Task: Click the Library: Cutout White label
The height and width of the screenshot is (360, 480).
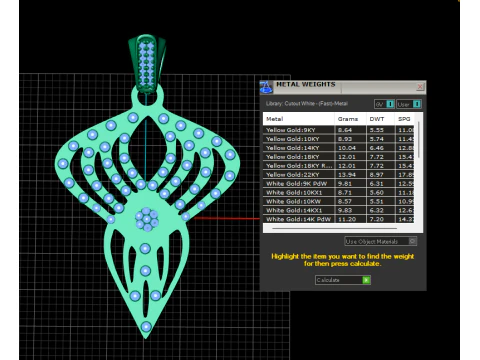Action: click(307, 104)
